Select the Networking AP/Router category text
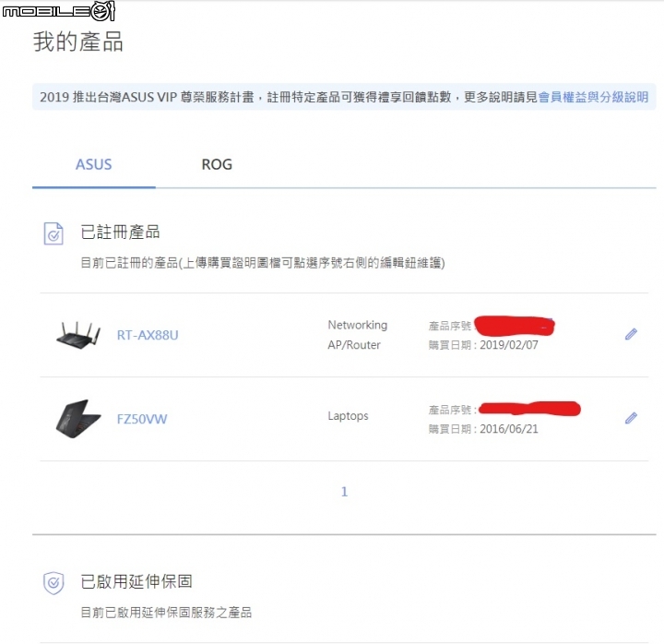Screen dimensions: 664x644 click(x=358, y=335)
